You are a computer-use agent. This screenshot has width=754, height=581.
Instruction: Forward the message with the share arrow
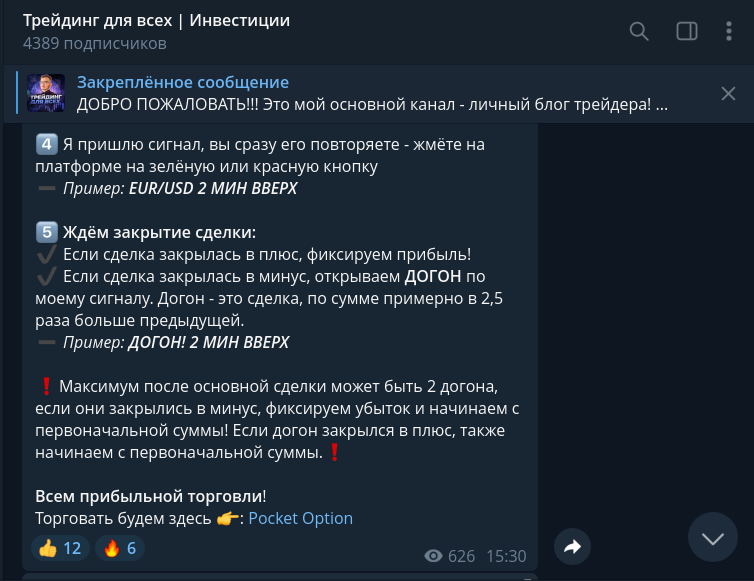[x=572, y=546]
